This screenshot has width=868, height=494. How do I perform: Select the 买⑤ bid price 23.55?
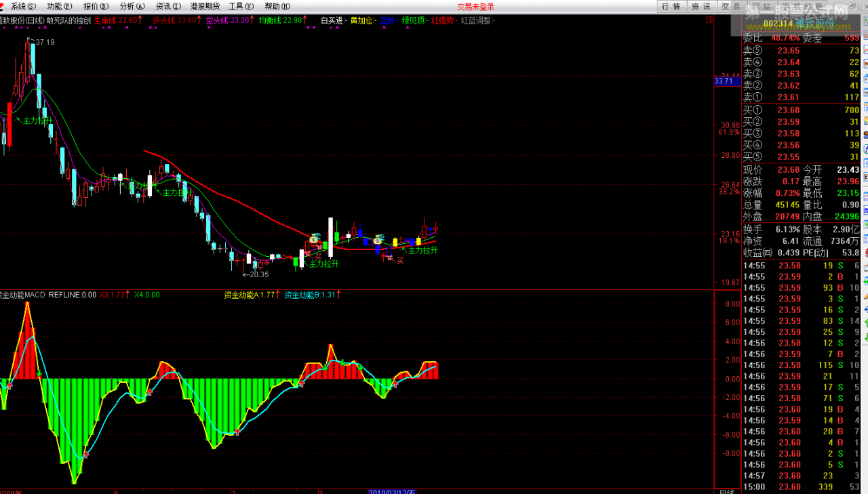click(x=788, y=157)
